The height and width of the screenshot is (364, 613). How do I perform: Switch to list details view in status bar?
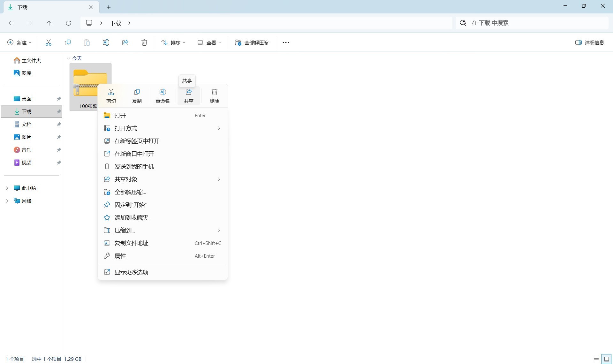(x=596, y=359)
